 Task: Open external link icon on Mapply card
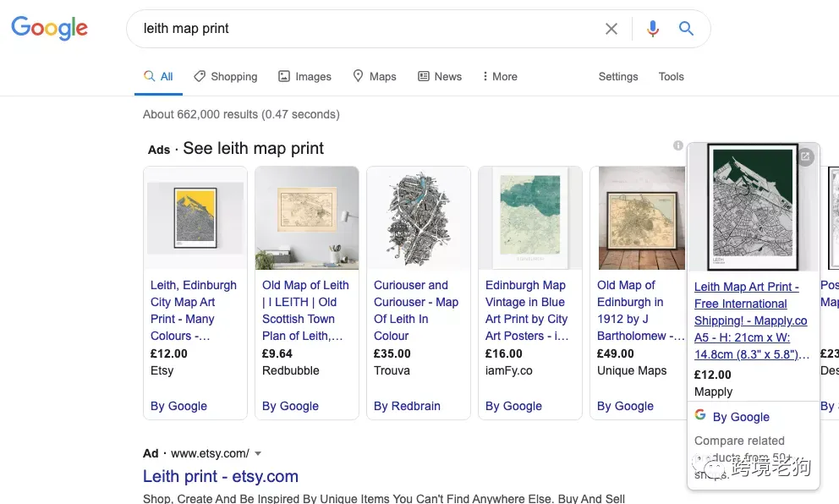coord(805,156)
